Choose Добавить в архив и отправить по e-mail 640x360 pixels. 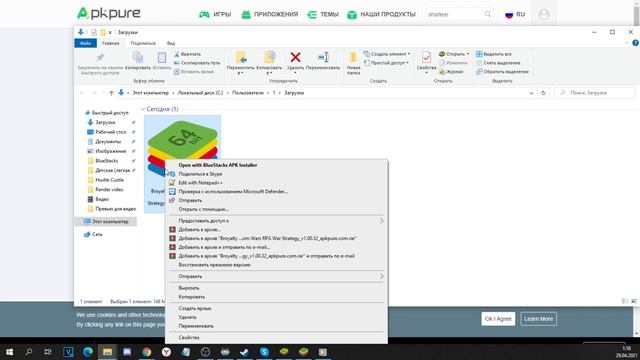[x=224, y=247]
